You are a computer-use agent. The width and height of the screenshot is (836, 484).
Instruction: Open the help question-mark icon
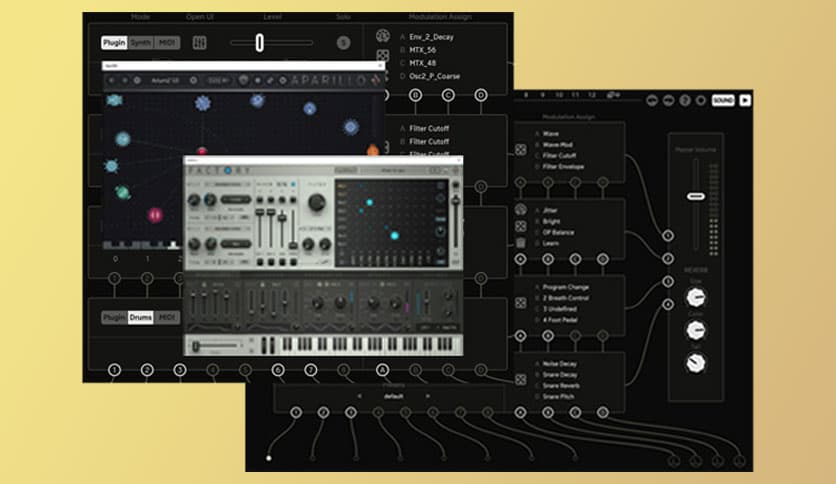coord(685,100)
